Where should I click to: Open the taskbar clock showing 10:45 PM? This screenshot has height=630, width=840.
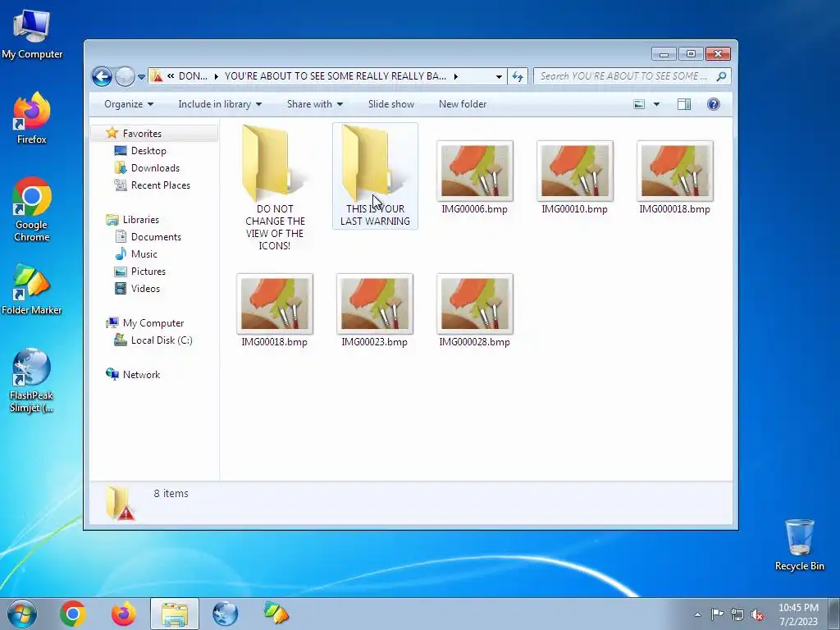point(798,614)
